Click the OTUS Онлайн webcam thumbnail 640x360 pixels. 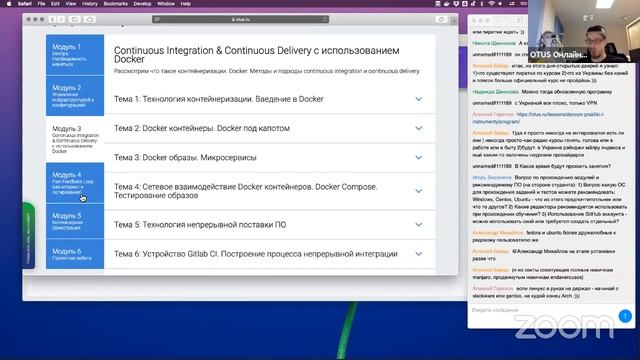(x=584, y=31)
